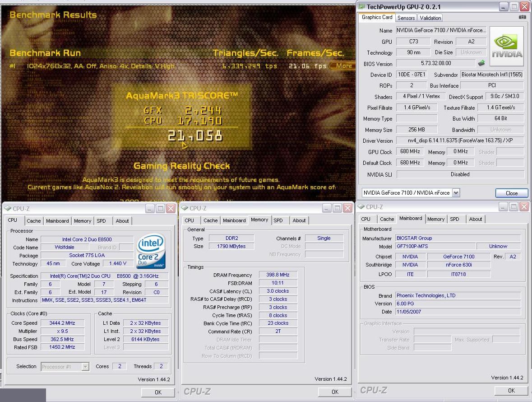Click the FSB:DRAM 10:11 value
Viewport: 532px width, 402px height.
[x=278, y=283]
